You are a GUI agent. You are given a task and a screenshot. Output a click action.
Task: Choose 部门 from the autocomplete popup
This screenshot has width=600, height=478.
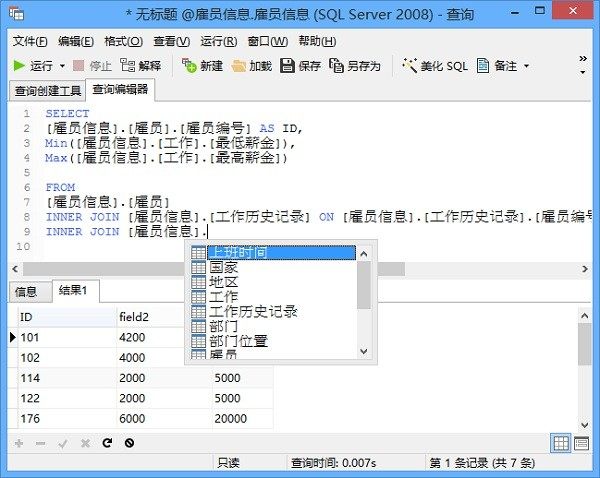224,327
